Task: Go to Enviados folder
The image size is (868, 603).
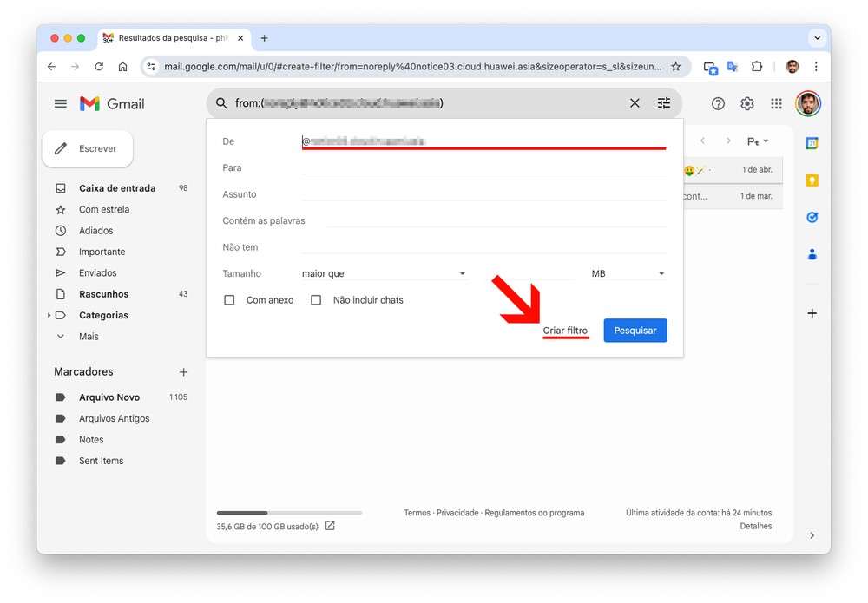Action: [97, 273]
